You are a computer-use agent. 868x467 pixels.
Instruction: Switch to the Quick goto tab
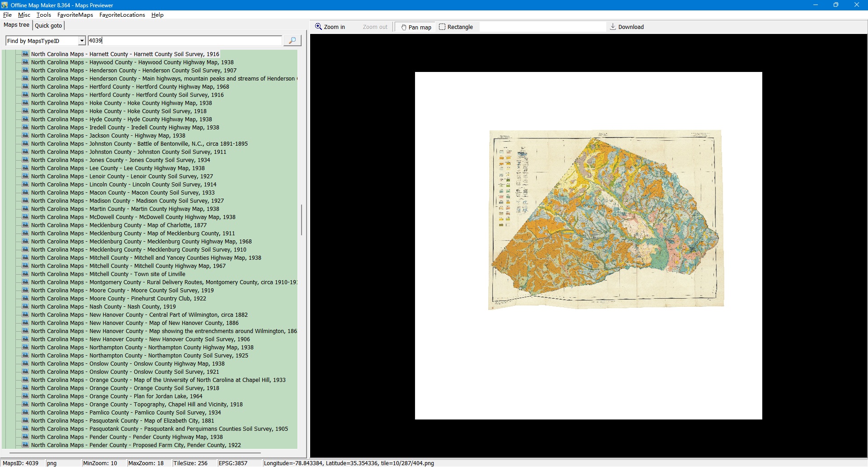pyautogui.click(x=48, y=25)
